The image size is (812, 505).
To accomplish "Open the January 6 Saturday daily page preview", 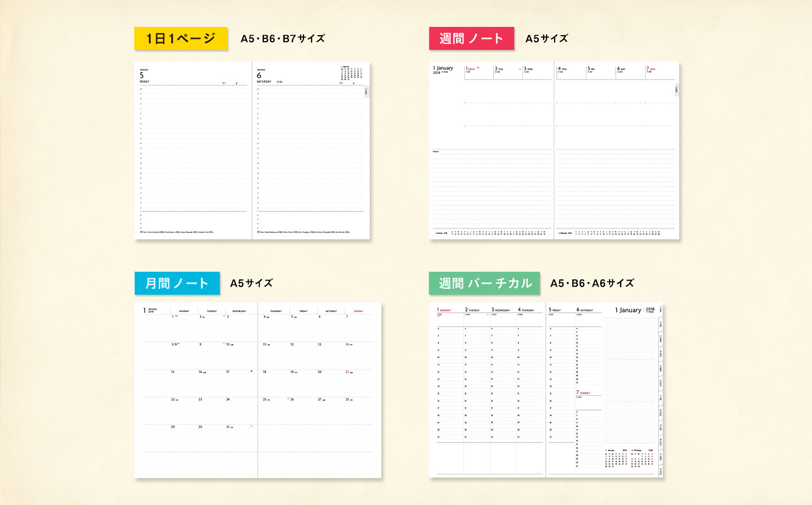I will pos(311,150).
